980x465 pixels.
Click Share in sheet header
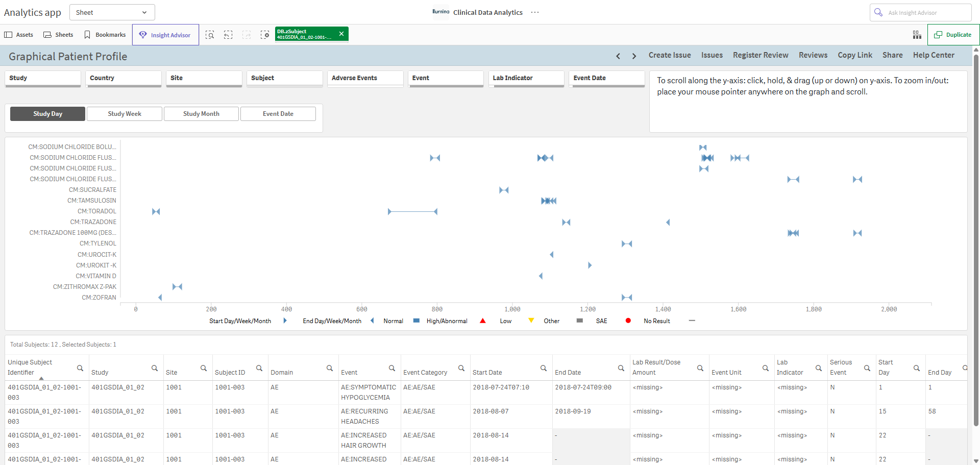[893, 55]
